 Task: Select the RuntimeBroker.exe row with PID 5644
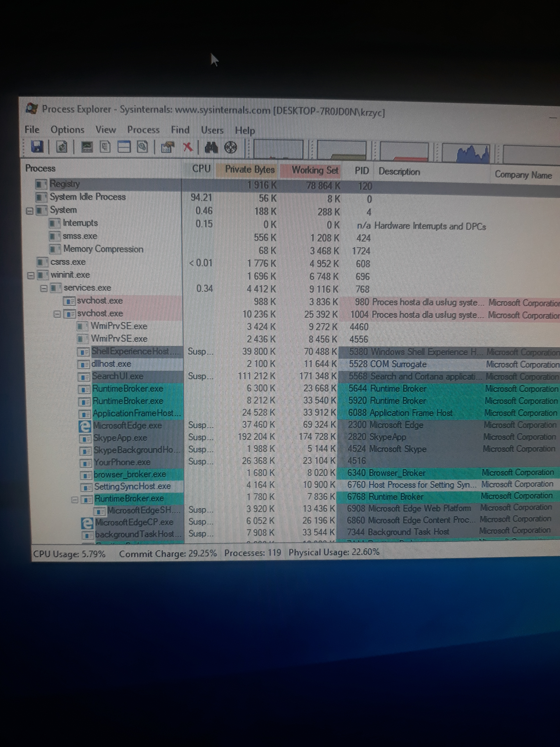(x=318, y=389)
